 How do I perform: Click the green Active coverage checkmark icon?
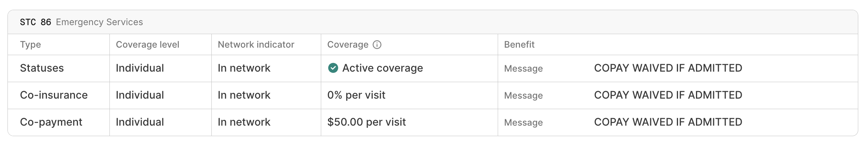click(x=333, y=68)
